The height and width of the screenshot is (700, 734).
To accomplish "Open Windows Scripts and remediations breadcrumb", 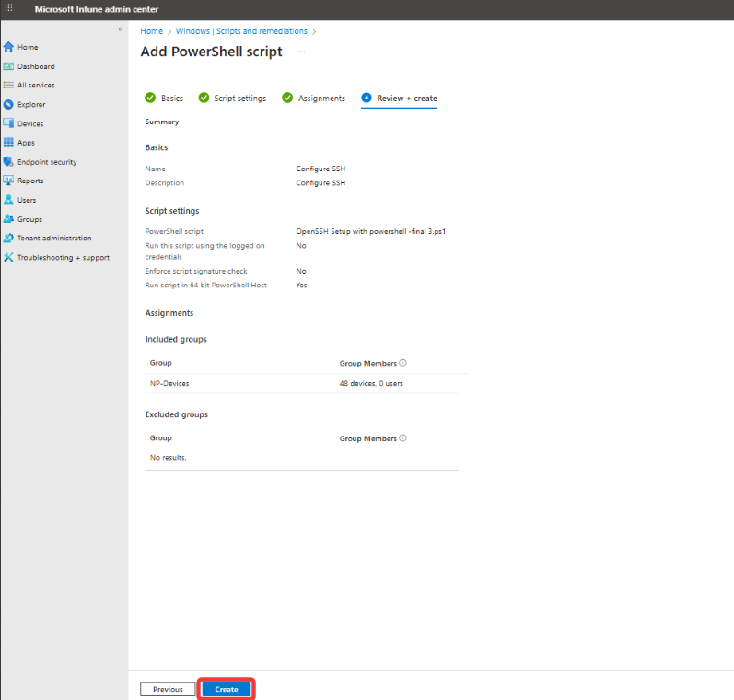I will coord(241,31).
